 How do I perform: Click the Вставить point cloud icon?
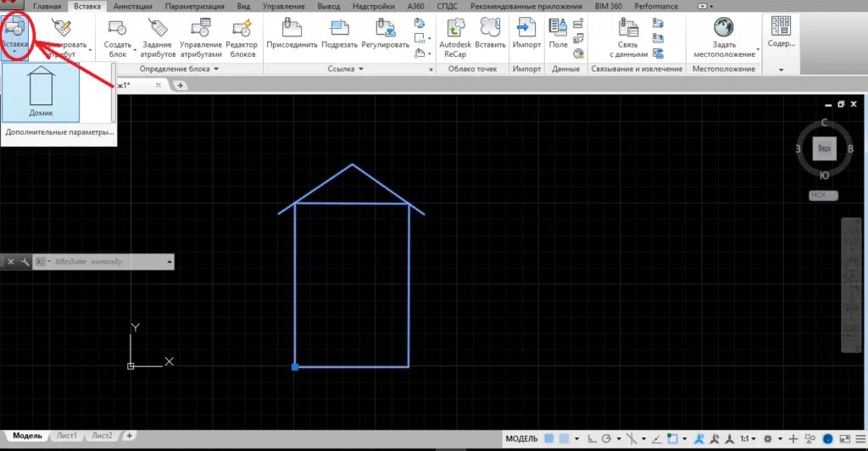[490, 27]
